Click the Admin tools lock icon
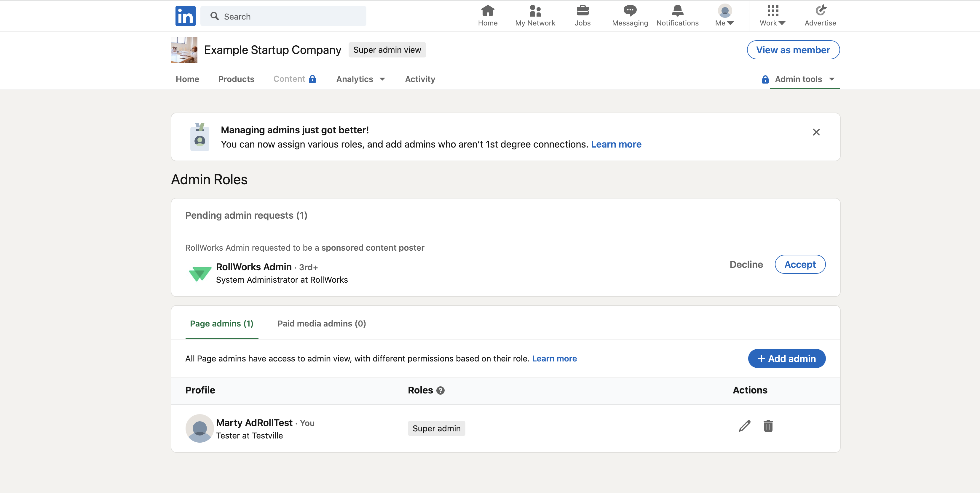This screenshot has width=980, height=493. point(765,79)
